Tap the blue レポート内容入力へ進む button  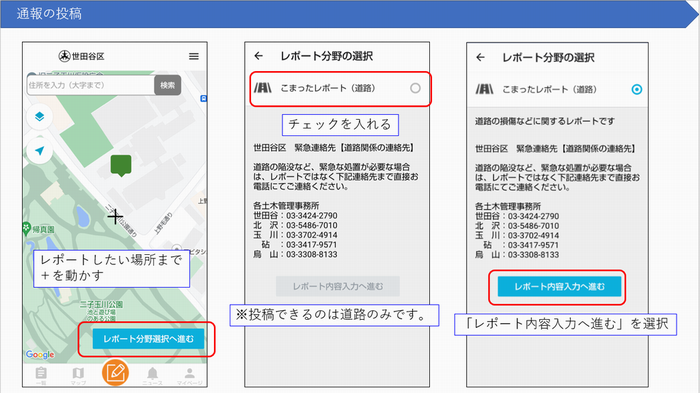pyautogui.click(x=559, y=287)
